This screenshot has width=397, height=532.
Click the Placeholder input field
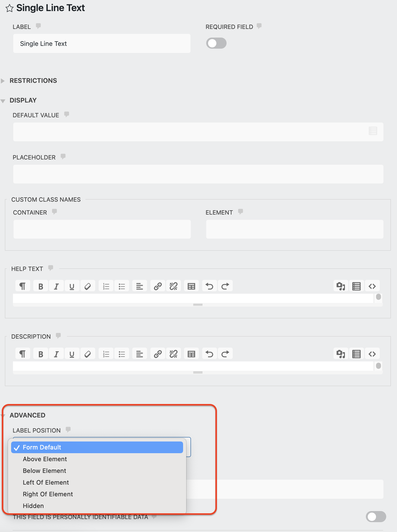click(198, 174)
